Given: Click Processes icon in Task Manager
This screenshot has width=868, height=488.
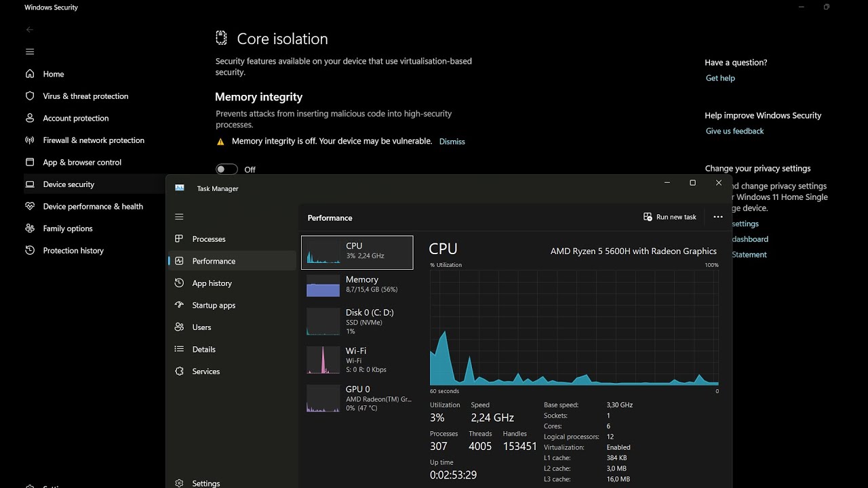Looking at the screenshot, I should [179, 239].
